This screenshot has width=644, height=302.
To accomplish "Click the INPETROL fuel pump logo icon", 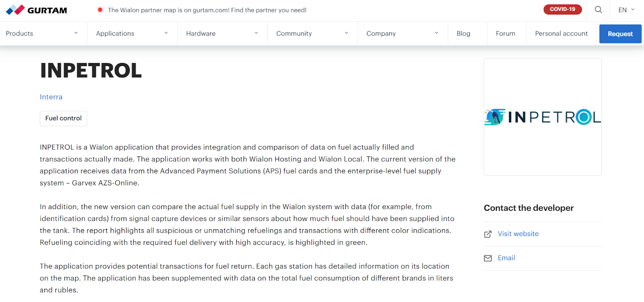I will point(494,117).
